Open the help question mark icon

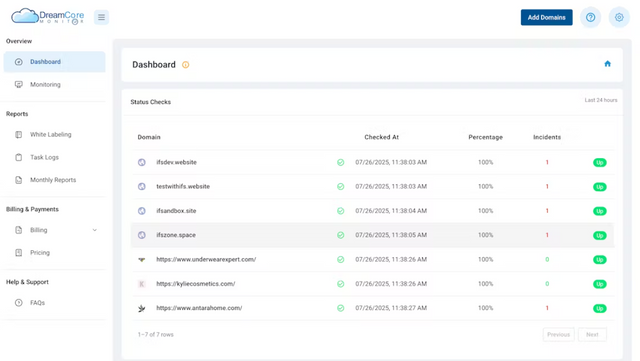(x=590, y=17)
